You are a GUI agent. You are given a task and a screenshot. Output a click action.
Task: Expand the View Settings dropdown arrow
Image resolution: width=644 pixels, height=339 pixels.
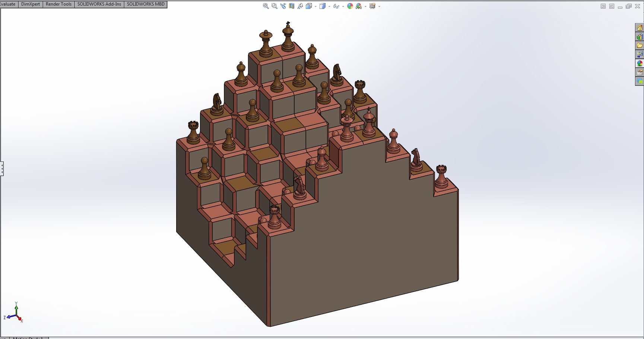point(379,6)
